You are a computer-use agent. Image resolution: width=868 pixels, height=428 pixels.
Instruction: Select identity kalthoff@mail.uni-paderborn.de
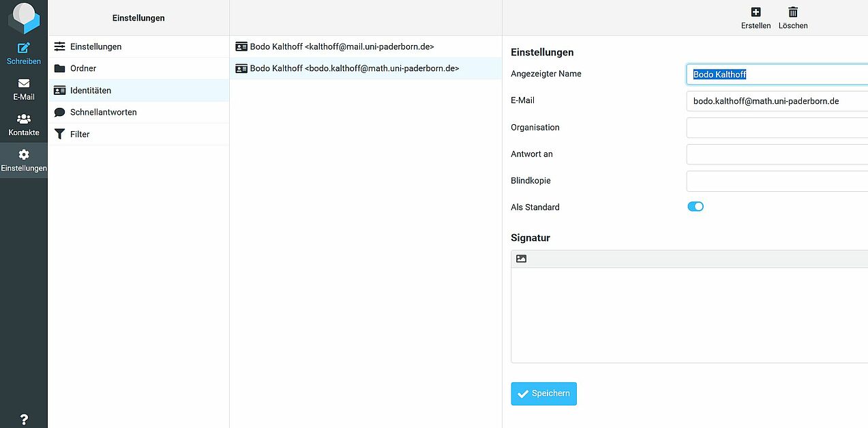click(365, 46)
